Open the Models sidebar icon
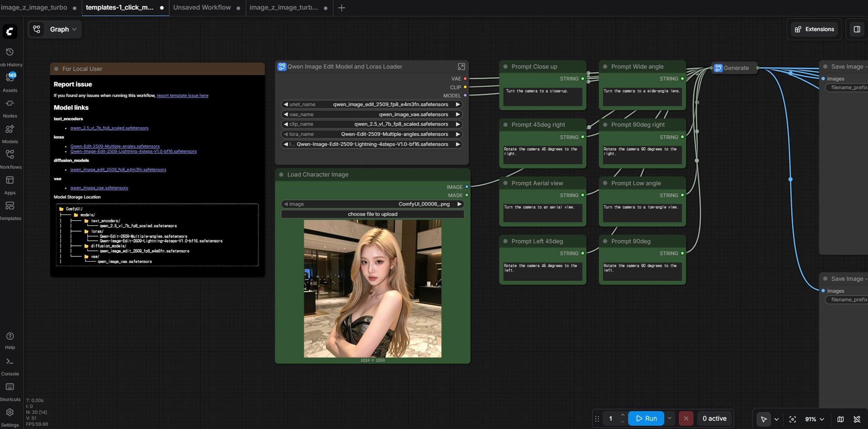The image size is (868, 429). [x=9, y=129]
